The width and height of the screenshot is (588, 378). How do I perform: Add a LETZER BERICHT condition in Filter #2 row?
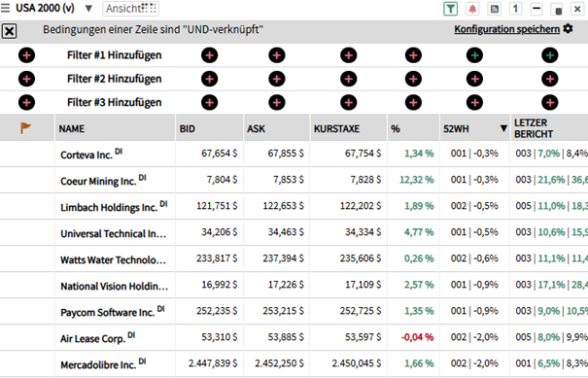coord(550,79)
